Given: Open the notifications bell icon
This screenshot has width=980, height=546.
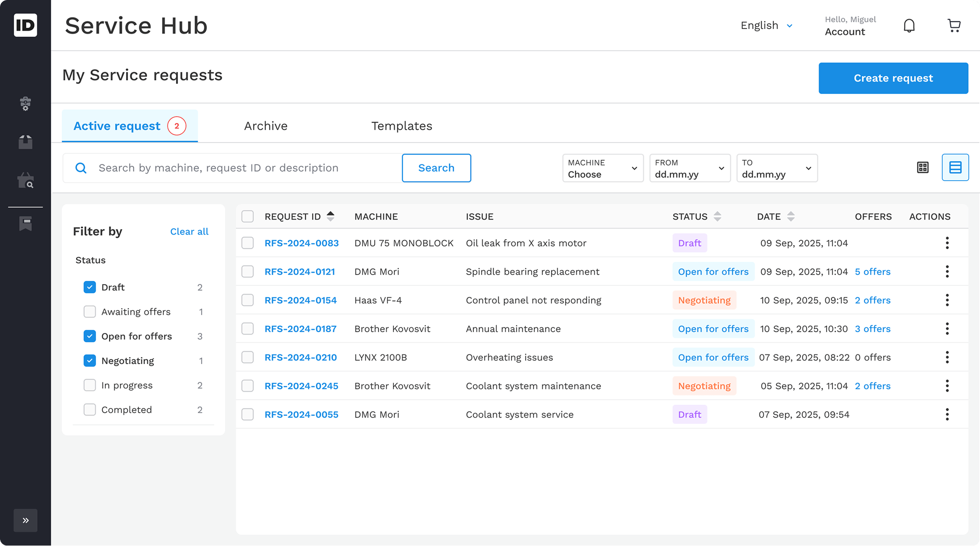Looking at the screenshot, I should click(909, 26).
